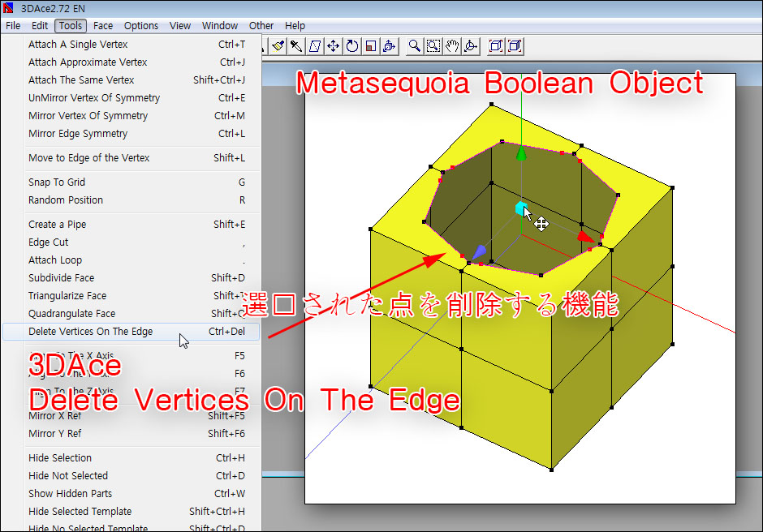Choose Quadrangulate Face

click(x=131, y=314)
